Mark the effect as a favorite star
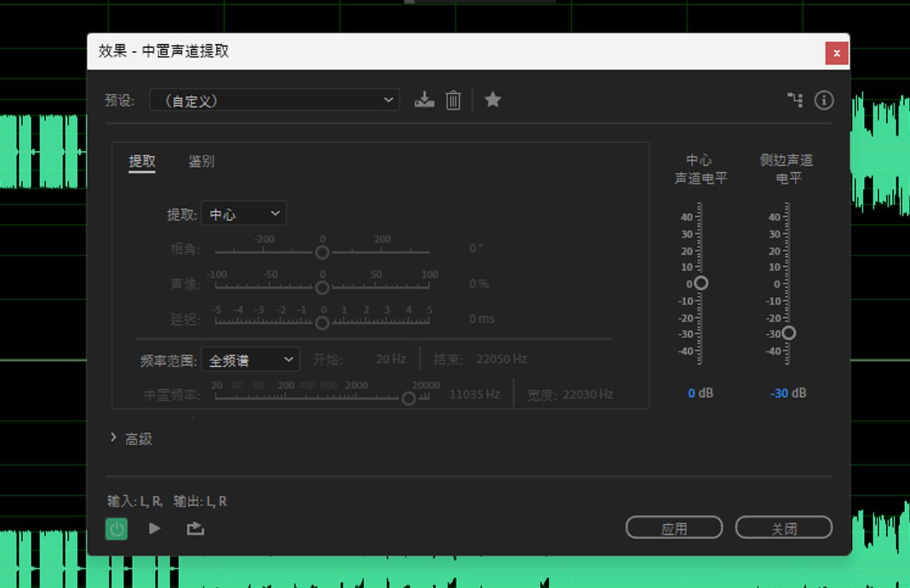This screenshot has width=910, height=588. 493,100
